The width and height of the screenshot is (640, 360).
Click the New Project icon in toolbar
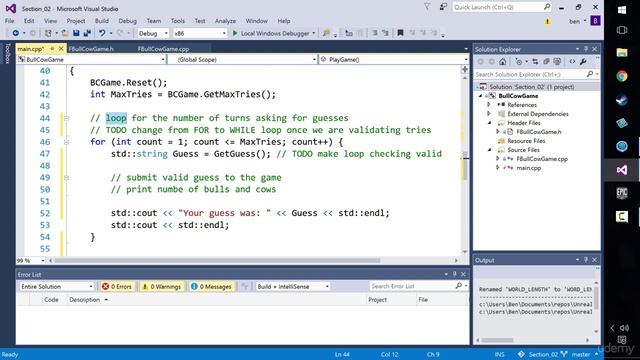(49, 33)
